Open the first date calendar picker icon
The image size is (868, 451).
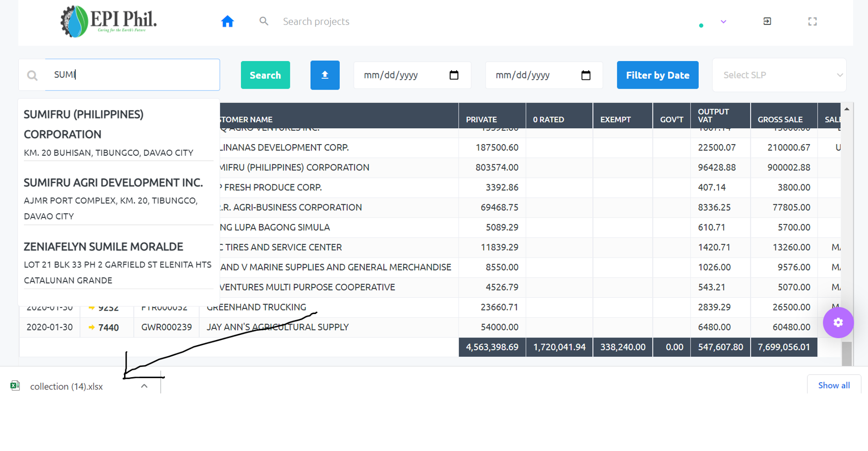(454, 75)
